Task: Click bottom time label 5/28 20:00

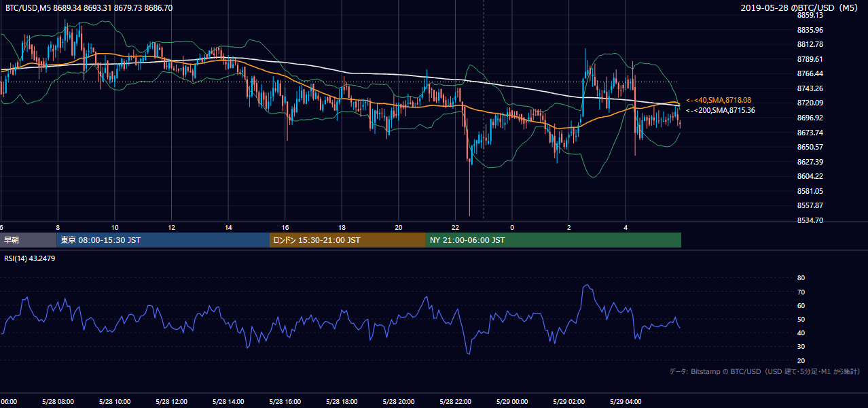Action: point(399,401)
